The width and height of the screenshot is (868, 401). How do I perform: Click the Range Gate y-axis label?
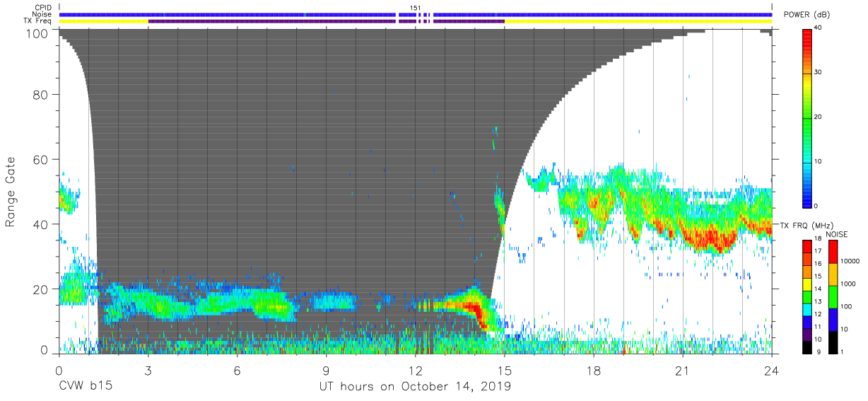pyautogui.click(x=11, y=192)
